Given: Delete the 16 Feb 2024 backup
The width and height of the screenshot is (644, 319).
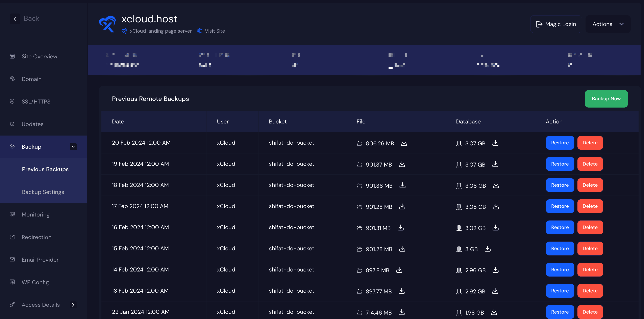Looking at the screenshot, I should tap(590, 227).
